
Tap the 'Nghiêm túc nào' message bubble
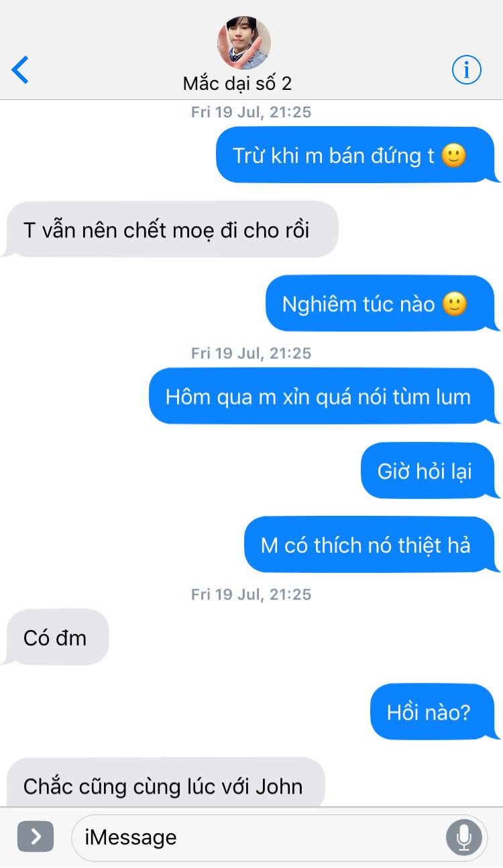(x=382, y=304)
